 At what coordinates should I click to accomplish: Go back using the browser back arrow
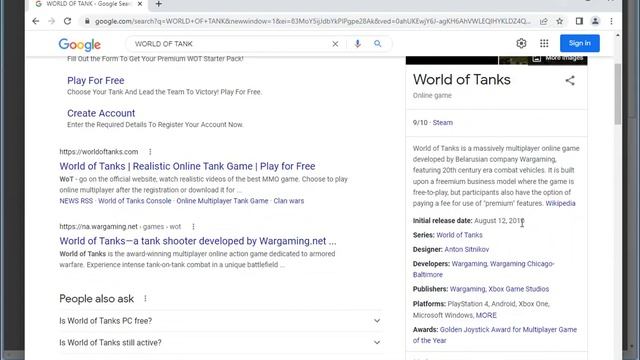click(x=36, y=21)
